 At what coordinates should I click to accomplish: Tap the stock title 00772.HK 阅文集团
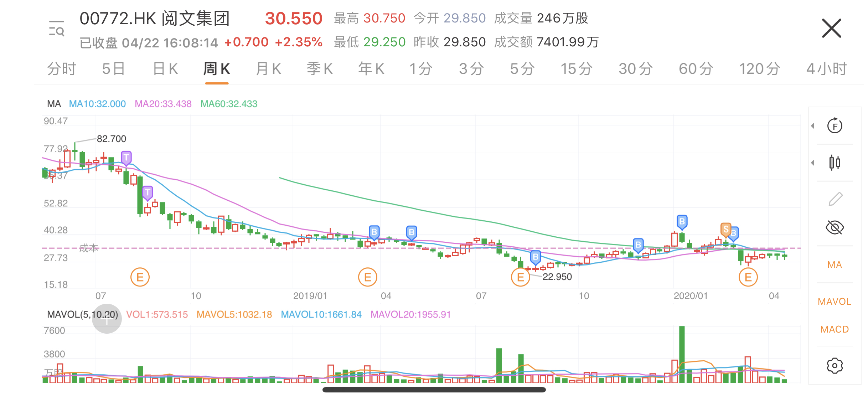point(155,19)
